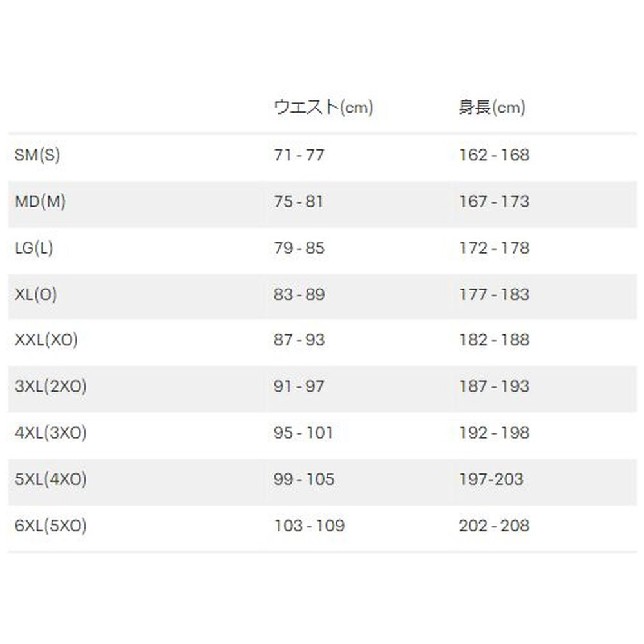
Task: Click the 4XL(3XO) size label
Action: [x=51, y=433]
